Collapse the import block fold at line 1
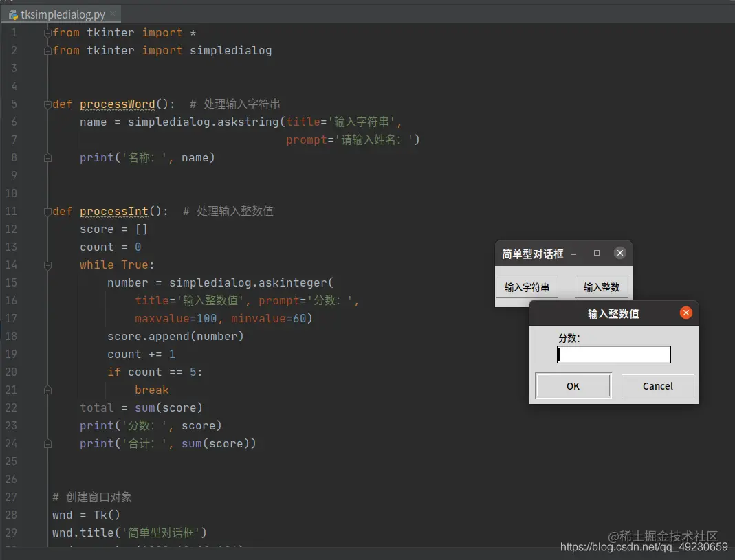 tap(47, 33)
